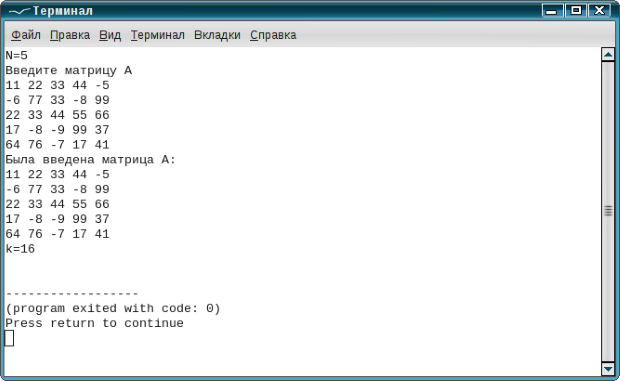Close the Терминал window
The height and width of the screenshot is (381, 620).
point(599,11)
